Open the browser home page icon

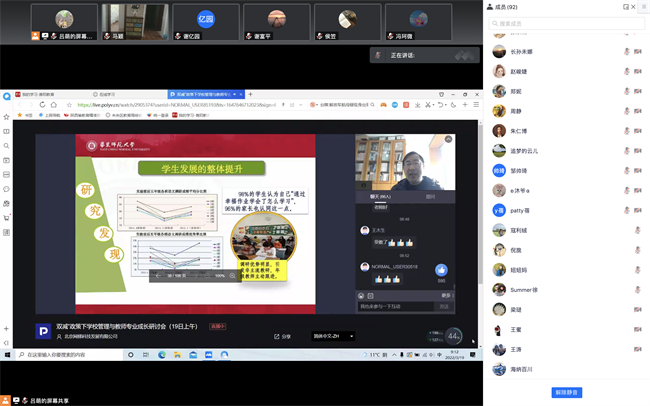pos(53,105)
